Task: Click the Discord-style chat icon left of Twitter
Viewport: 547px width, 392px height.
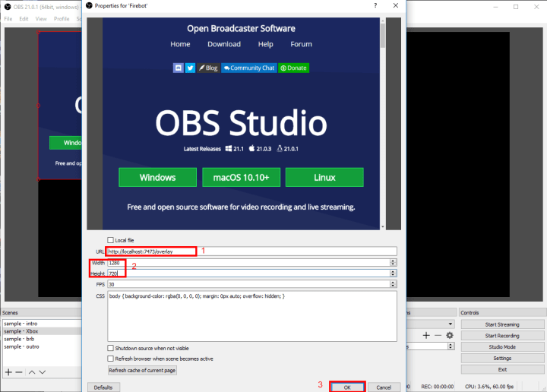Action: [x=179, y=68]
